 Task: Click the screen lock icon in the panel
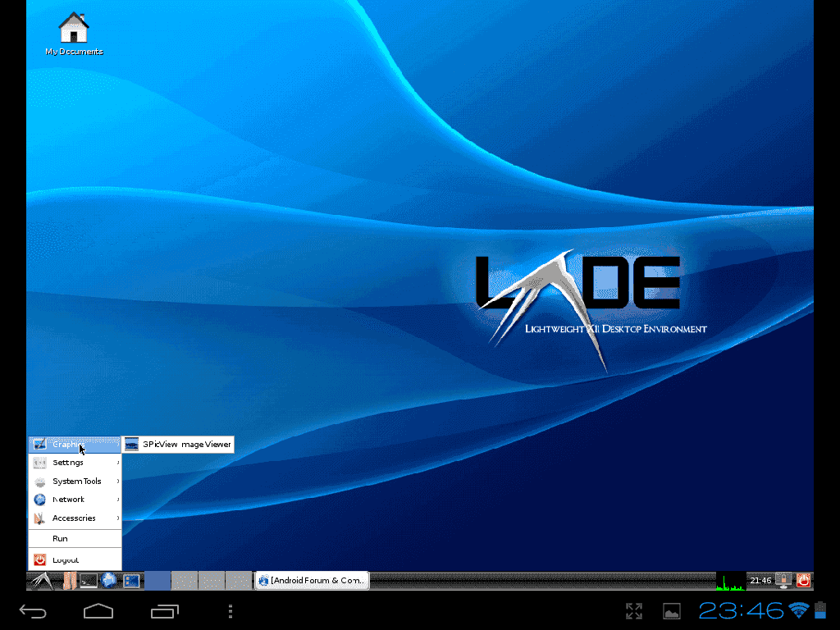(783, 580)
